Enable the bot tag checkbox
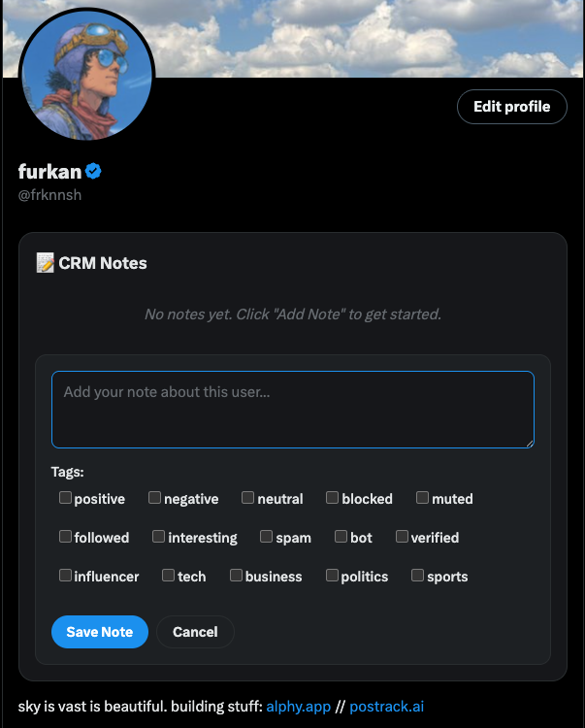Viewport: 585px width, 728px height. coord(341,537)
